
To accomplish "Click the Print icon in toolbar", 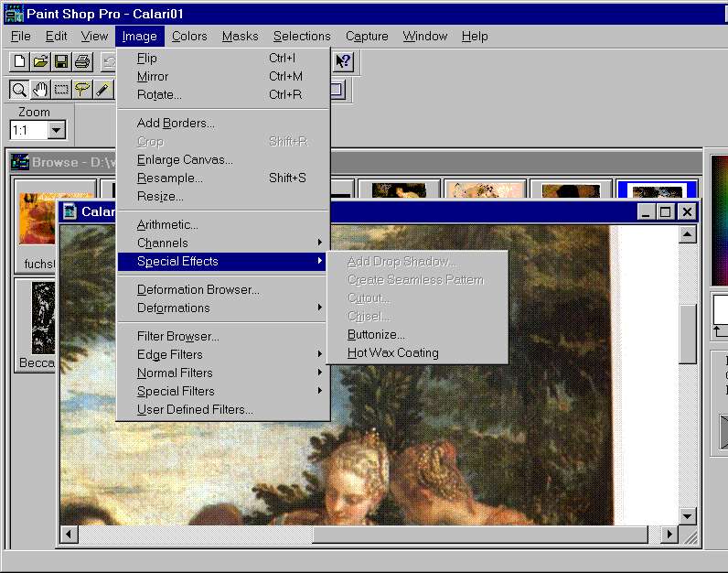I will coord(82,61).
